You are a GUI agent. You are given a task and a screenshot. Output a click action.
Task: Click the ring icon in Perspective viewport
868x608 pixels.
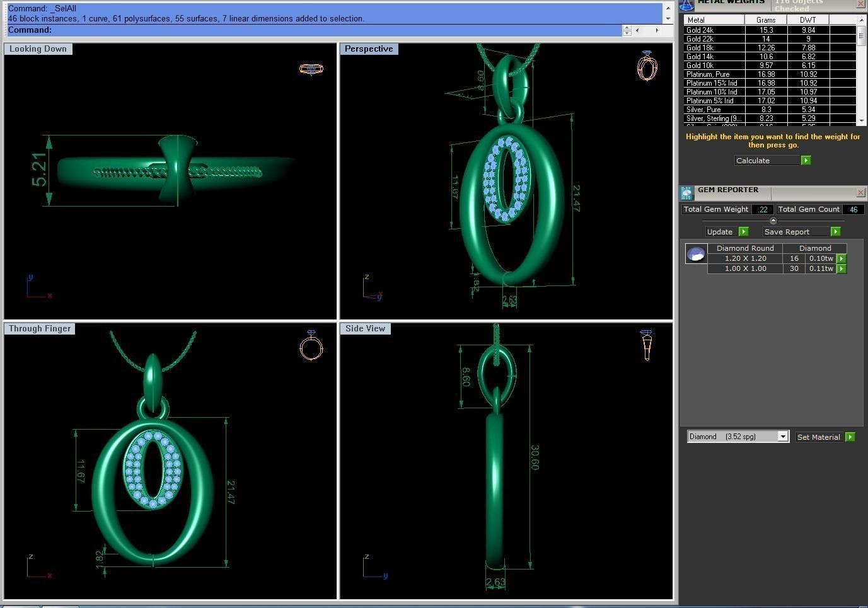[x=647, y=66]
